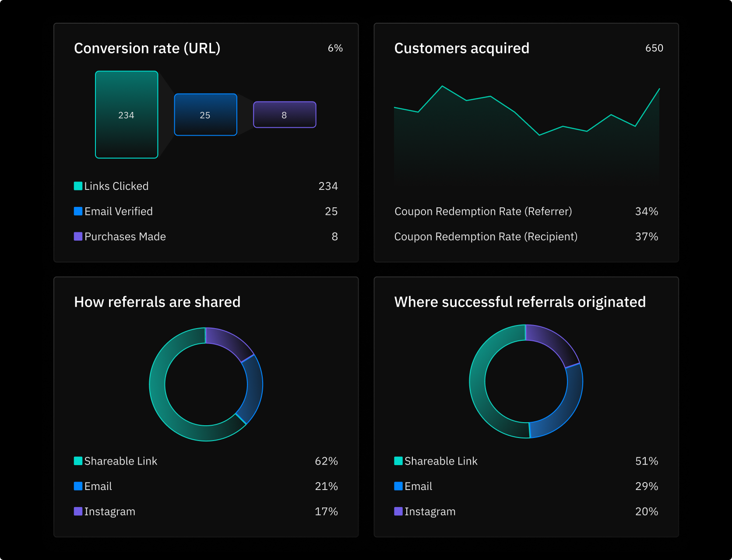The image size is (732, 560).
Task: Click the 34% referrer redemption value
Action: [x=647, y=211]
